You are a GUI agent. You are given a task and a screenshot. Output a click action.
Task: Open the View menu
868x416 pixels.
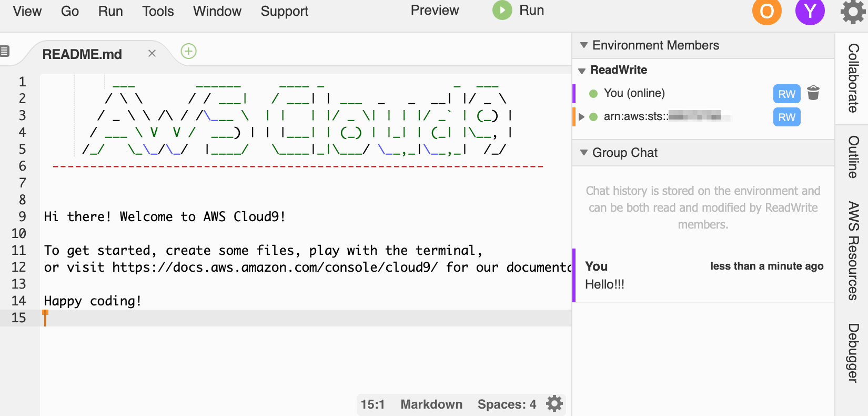click(x=27, y=11)
